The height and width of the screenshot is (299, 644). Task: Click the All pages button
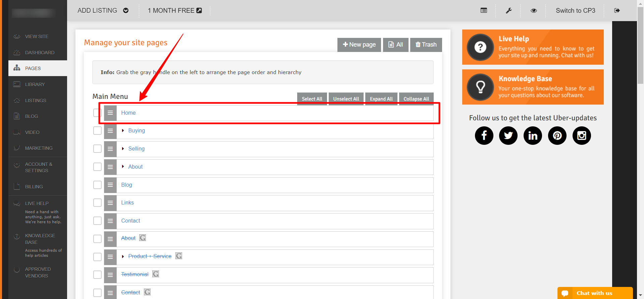pos(396,45)
